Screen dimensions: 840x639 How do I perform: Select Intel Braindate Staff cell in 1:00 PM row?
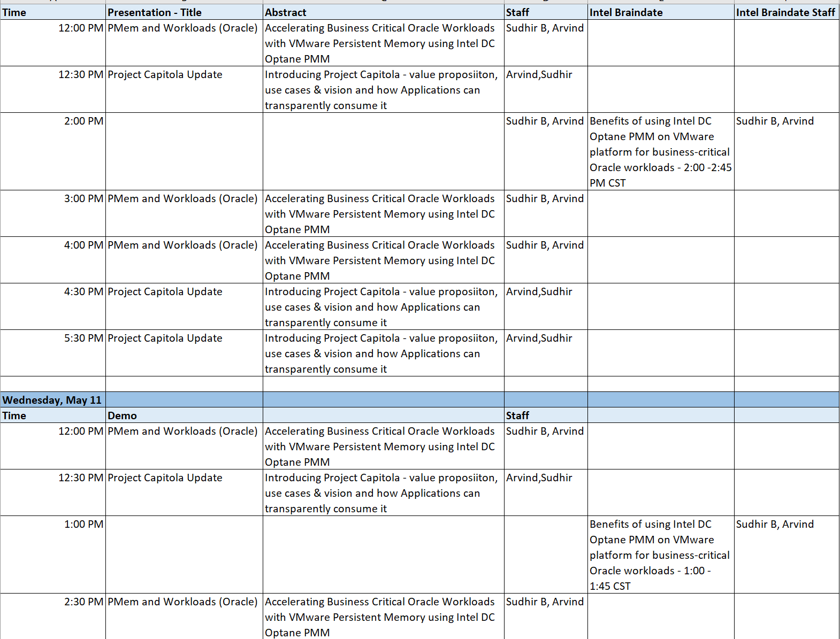(x=786, y=555)
